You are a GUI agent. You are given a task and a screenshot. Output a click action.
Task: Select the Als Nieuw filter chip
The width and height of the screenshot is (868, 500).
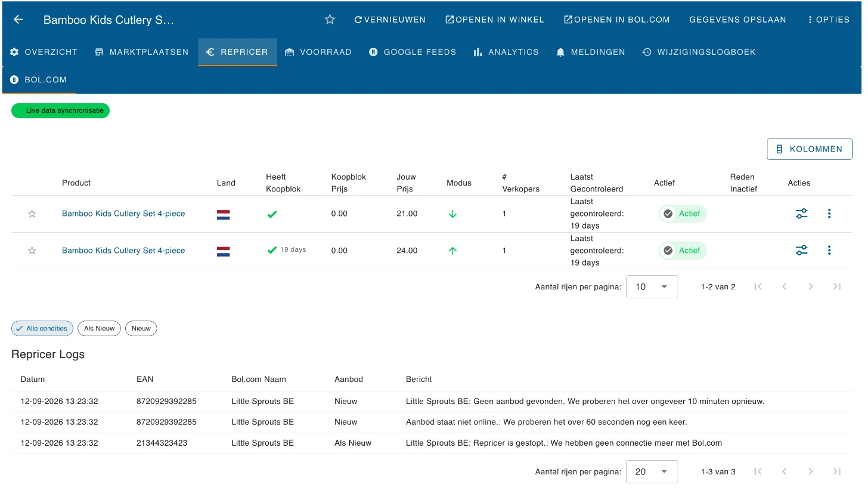click(x=99, y=328)
